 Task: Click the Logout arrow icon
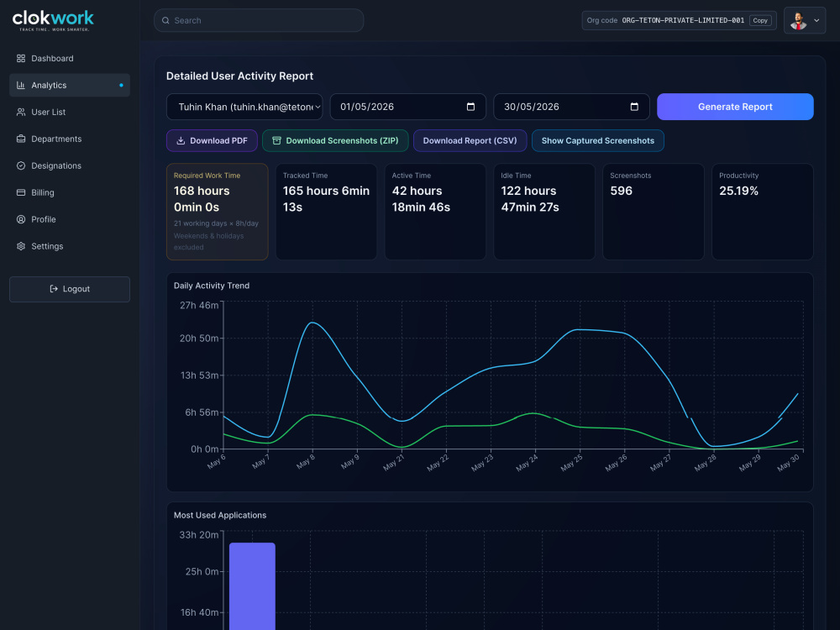54,289
